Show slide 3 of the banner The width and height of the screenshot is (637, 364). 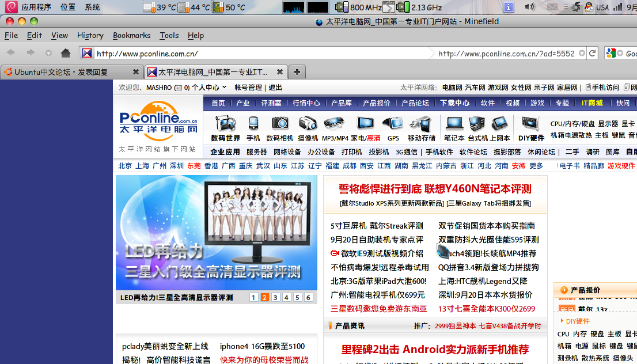(275, 297)
